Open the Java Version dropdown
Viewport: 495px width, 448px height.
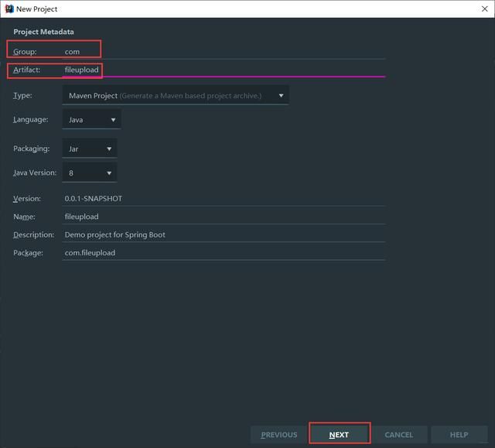point(90,173)
